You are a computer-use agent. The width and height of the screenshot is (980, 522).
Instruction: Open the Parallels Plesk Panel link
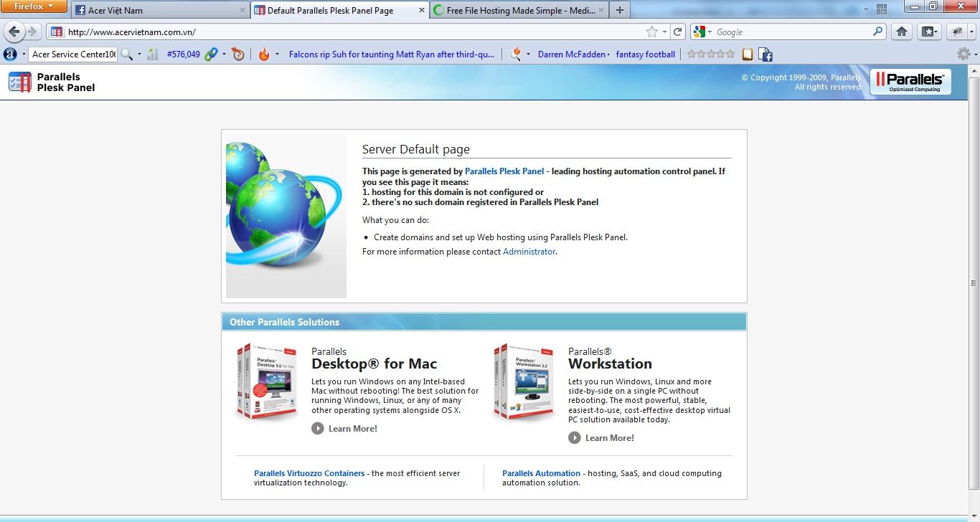click(x=504, y=171)
